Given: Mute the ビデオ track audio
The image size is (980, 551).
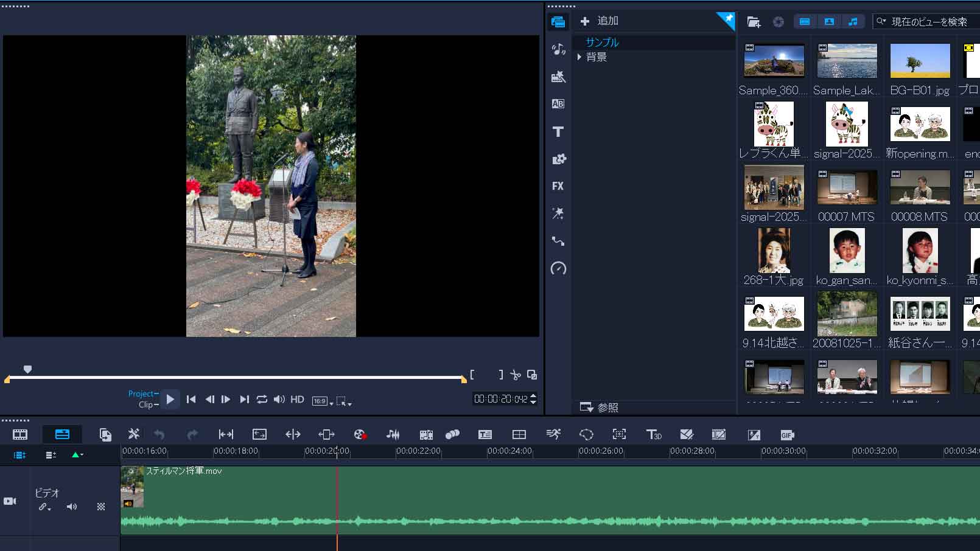Looking at the screenshot, I should point(72,507).
